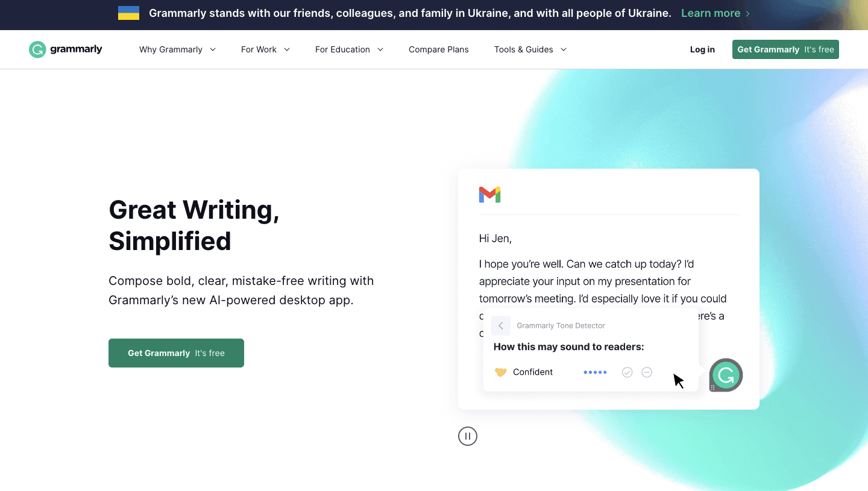Dismiss the Confident tone via minus icon
The height and width of the screenshot is (491, 868).
(x=647, y=372)
